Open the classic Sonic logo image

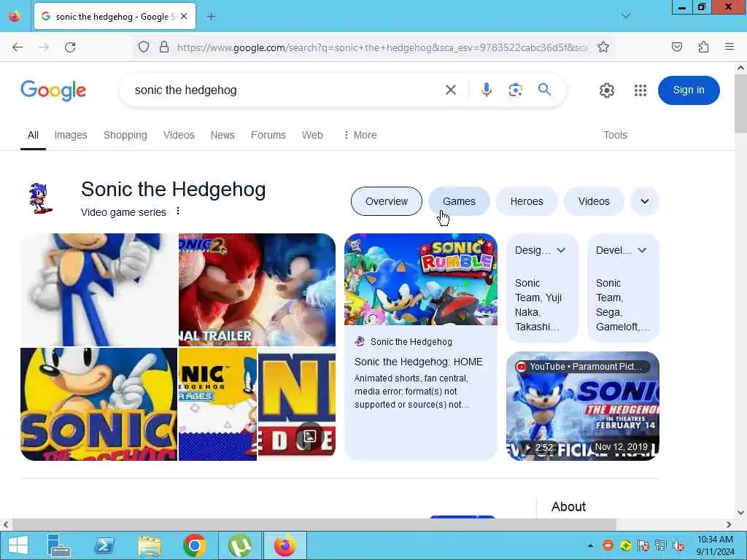[x=98, y=404]
